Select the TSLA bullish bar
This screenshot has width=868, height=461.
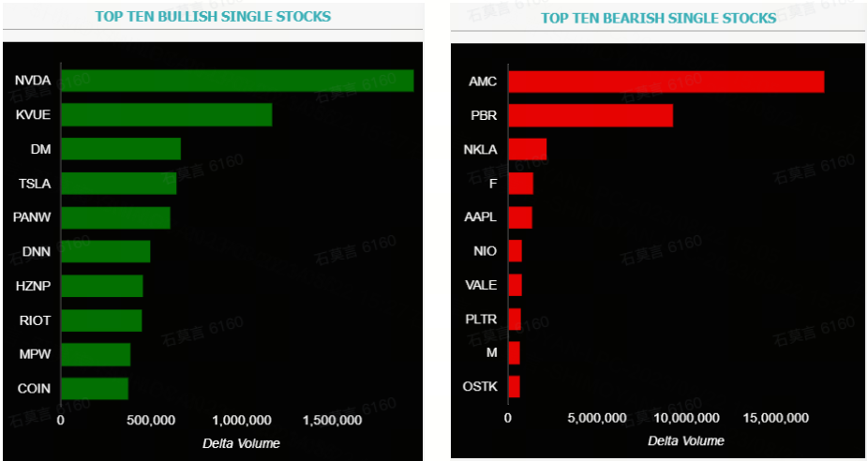click(x=119, y=184)
